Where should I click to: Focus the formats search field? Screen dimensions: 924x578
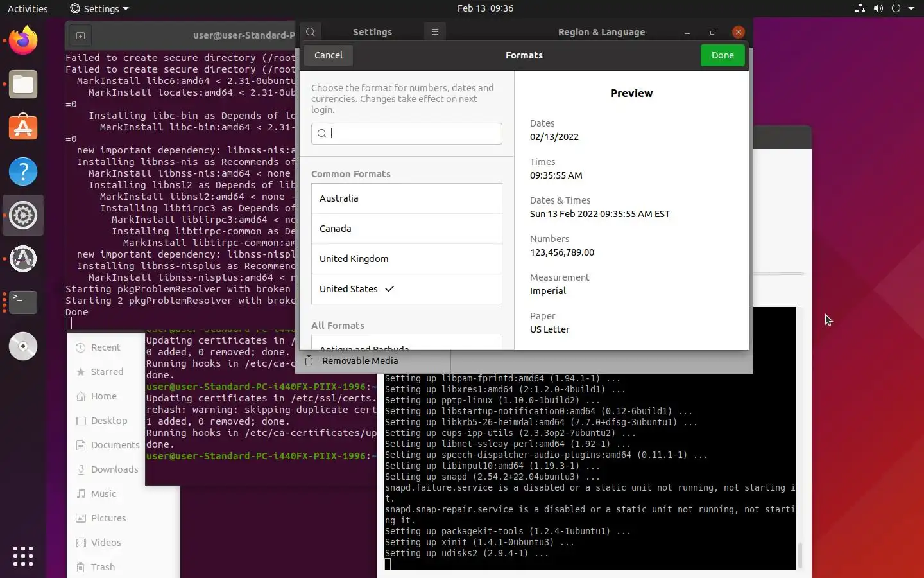[407, 134]
